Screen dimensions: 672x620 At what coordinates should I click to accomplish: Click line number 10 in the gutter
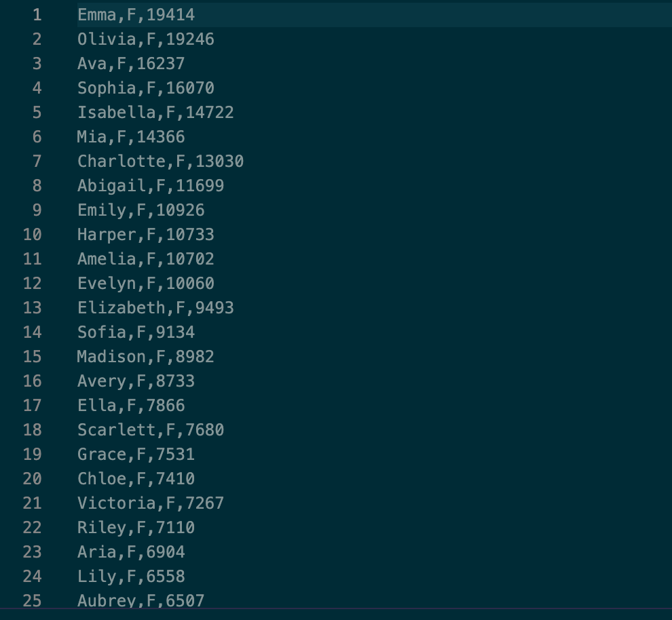pos(32,235)
